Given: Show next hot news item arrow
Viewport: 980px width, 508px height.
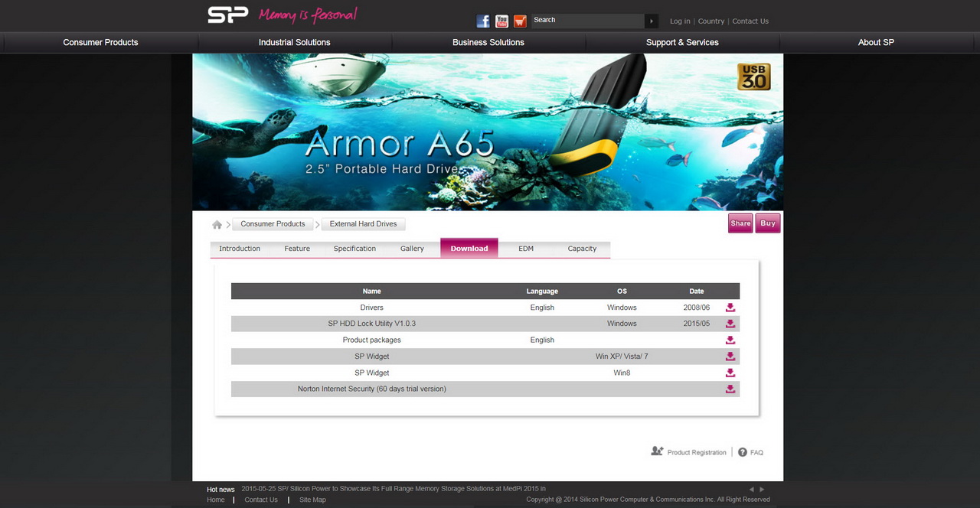Looking at the screenshot, I should pos(762,489).
